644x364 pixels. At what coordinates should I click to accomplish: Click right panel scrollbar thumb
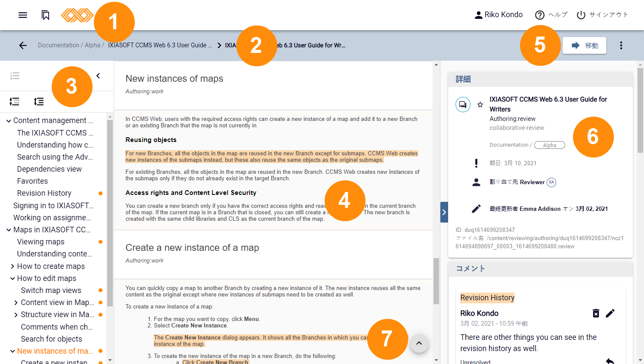tap(641, 110)
